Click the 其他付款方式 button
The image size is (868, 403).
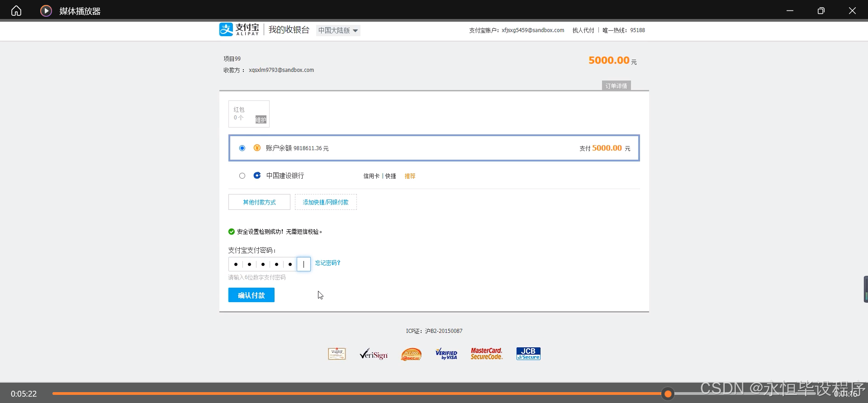(259, 202)
